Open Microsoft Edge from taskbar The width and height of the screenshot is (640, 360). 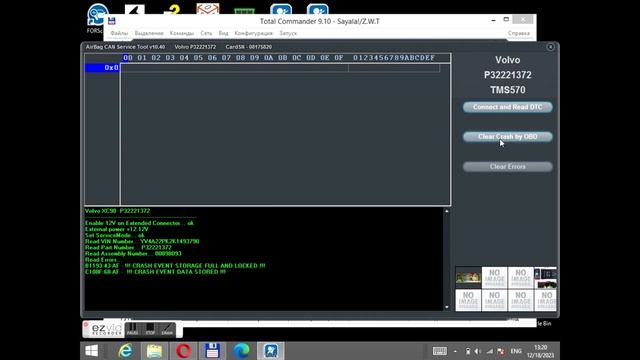[x=241, y=351]
